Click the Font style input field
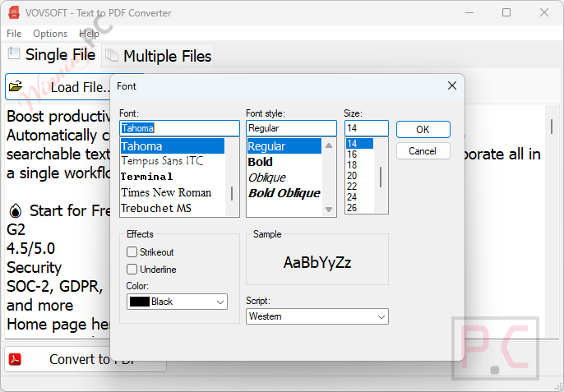 (x=291, y=128)
